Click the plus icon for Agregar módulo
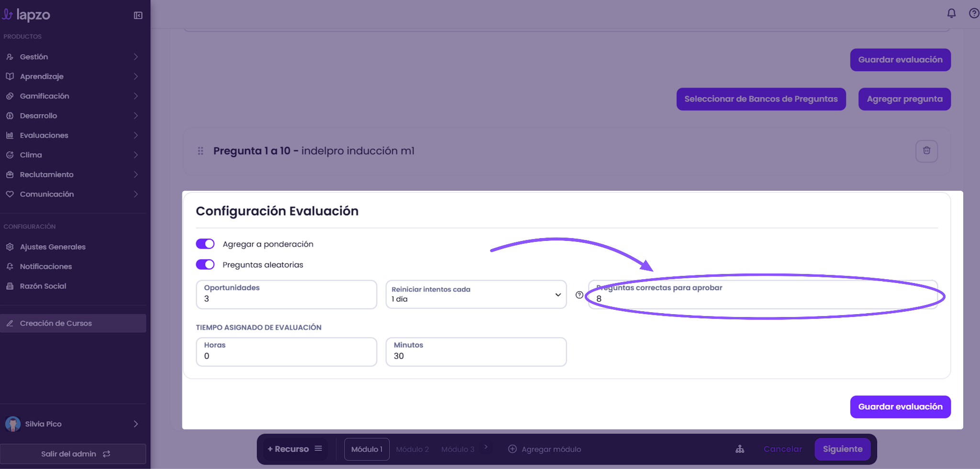This screenshot has height=469, width=980. [512, 449]
